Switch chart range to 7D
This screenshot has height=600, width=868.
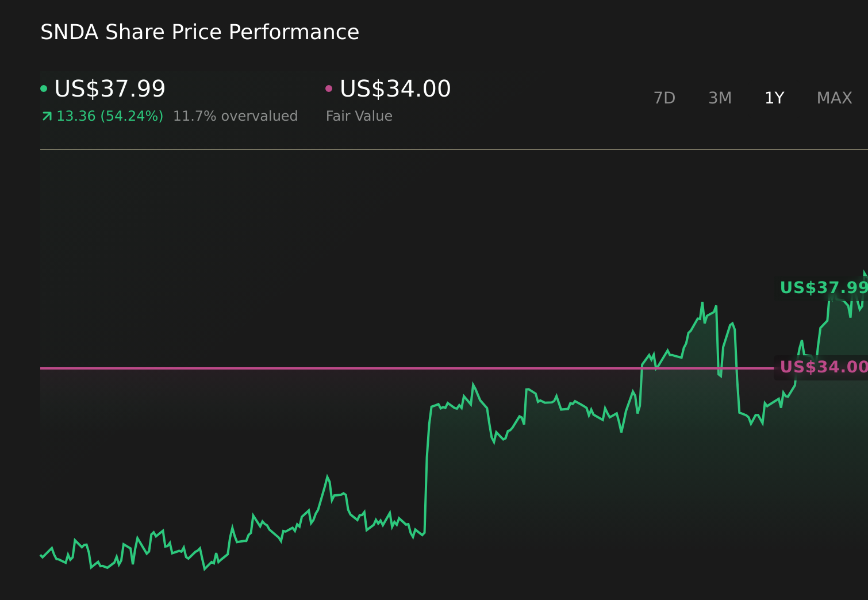(x=665, y=98)
